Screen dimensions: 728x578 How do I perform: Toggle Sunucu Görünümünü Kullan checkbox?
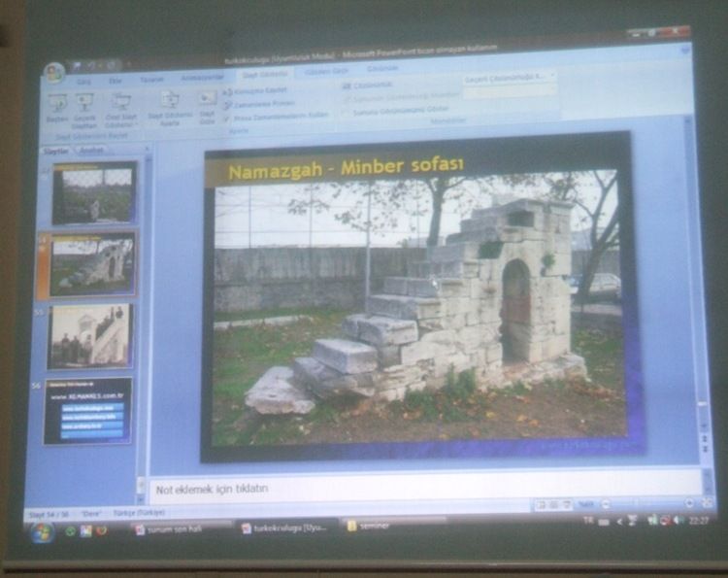point(345,111)
